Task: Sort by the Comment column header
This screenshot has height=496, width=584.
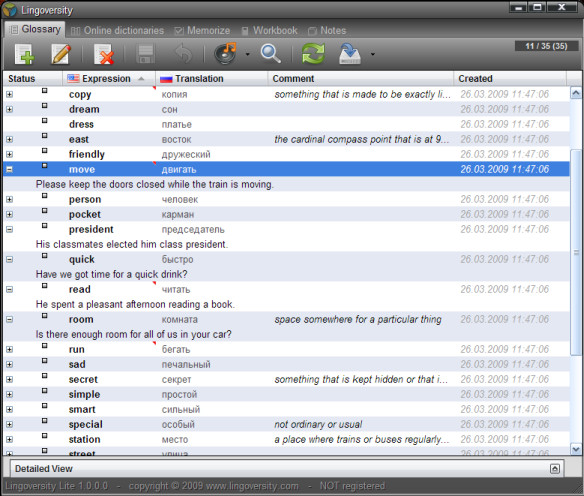Action: click(x=361, y=79)
